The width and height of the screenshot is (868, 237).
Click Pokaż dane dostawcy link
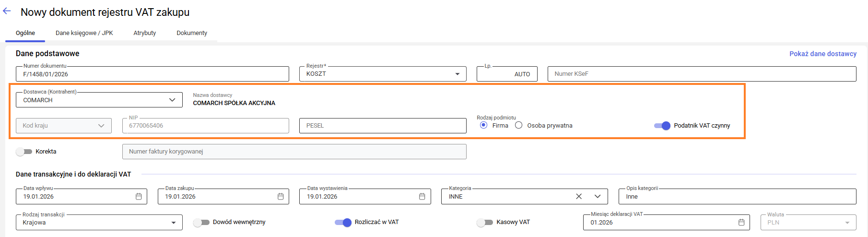tap(822, 54)
